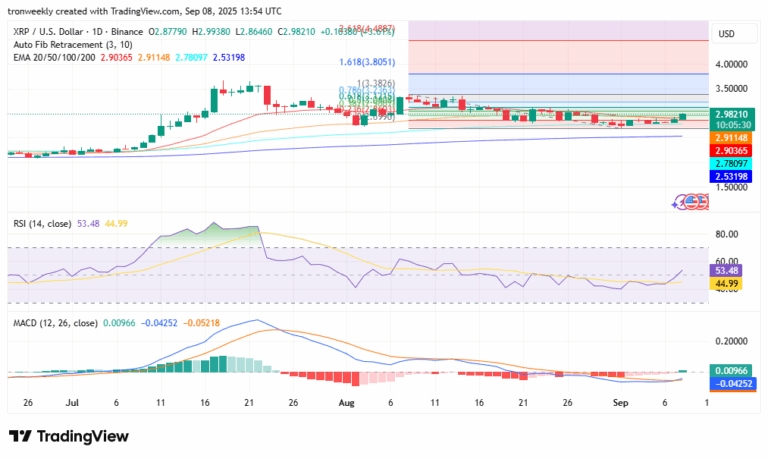Click the blue EMA 2.53198 price tag
This screenshot has height=459, width=768.
click(728, 176)
